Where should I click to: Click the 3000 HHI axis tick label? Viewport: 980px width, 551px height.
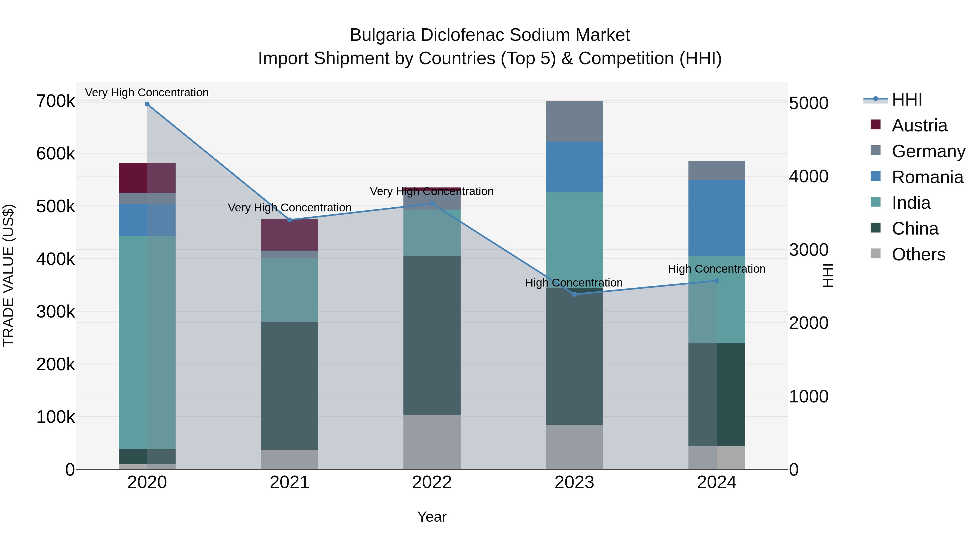809,250
